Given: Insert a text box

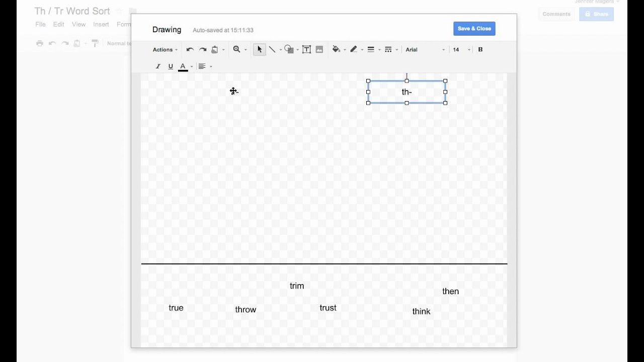Looking at the screenshot, I should click(306, 49).
